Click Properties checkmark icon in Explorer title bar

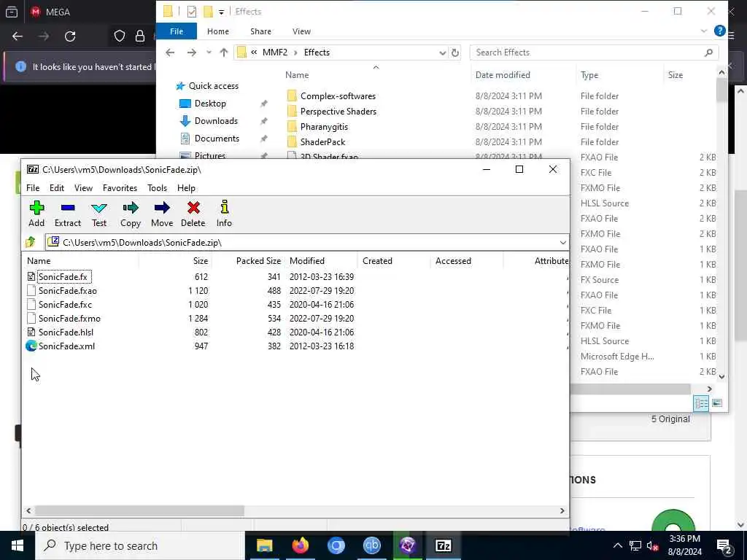(x=192, y=12)
